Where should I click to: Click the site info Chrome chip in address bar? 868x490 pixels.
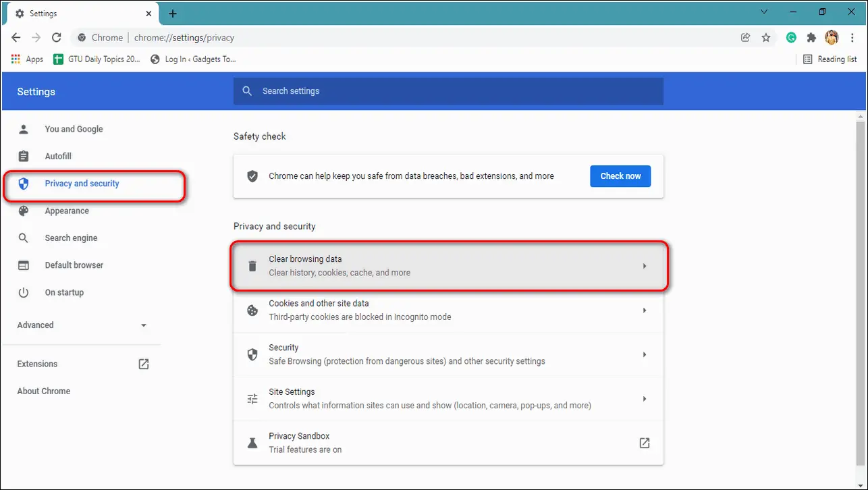(101, 38)
